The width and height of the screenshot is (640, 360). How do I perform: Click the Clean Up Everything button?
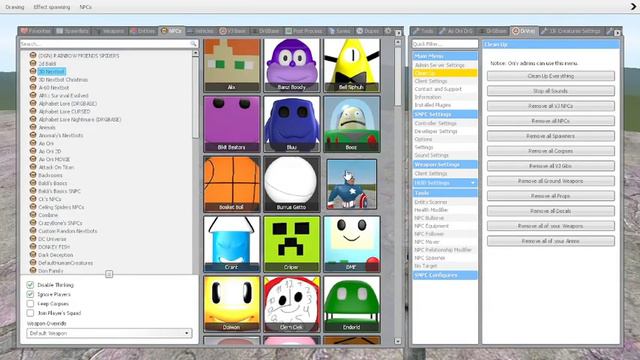pyautogui.click(x=551, y=76)
